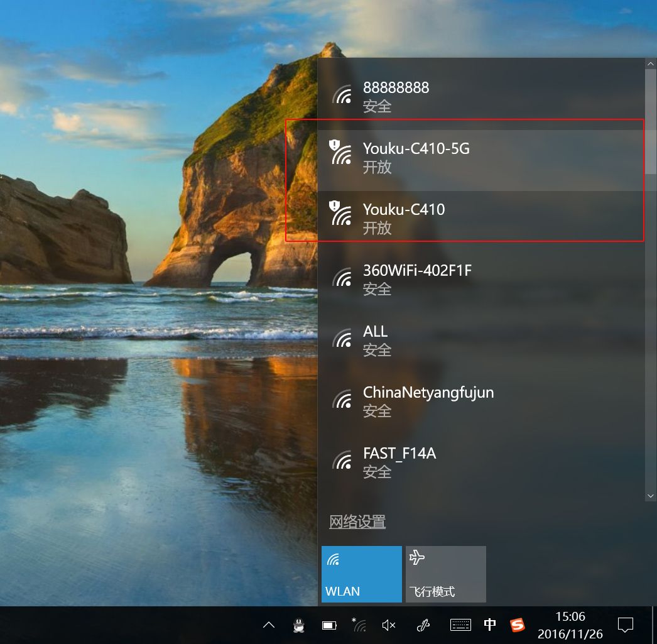Click the battery tray icon
Screen dimensions: 657x644
(x=329, y=626)
